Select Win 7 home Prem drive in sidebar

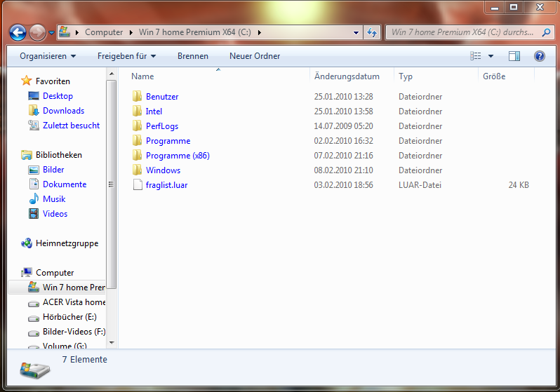(x=57, y=288)
